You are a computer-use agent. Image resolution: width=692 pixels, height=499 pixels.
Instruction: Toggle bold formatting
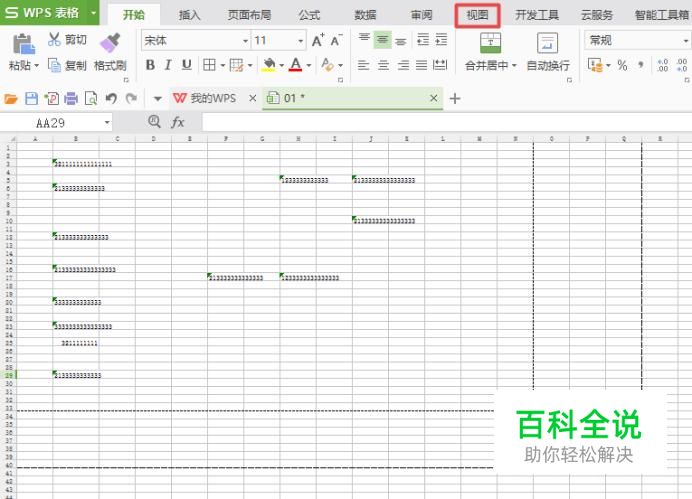[150, 65]
